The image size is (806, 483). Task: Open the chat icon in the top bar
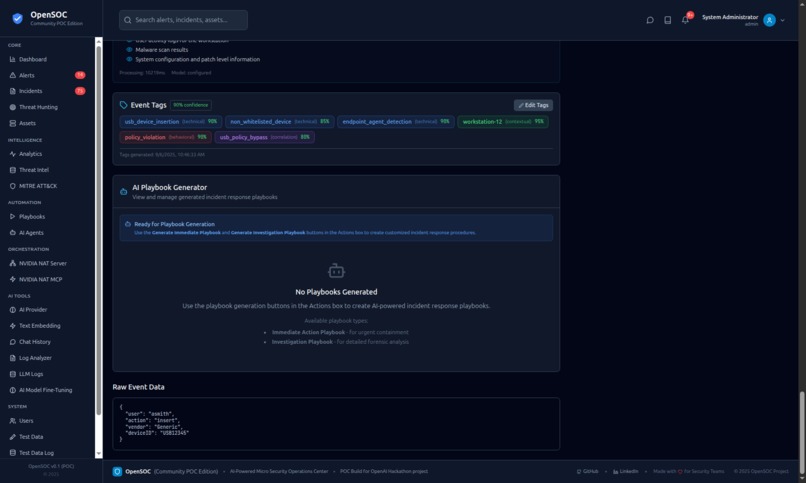[650, 20]
